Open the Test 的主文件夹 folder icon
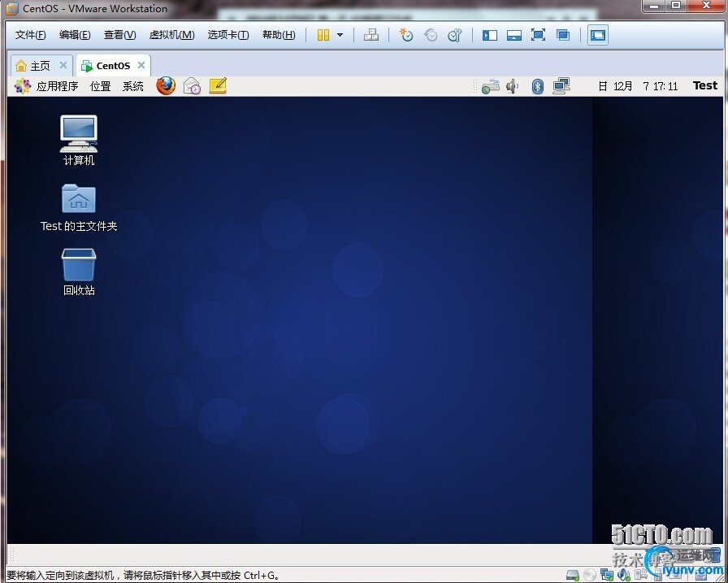728x583 pixels. [x=79, y=207]
